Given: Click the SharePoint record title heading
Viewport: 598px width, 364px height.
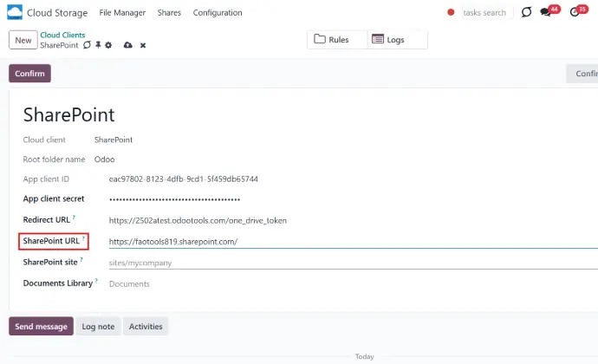Looking at the screenshot, I should point(68,114).
